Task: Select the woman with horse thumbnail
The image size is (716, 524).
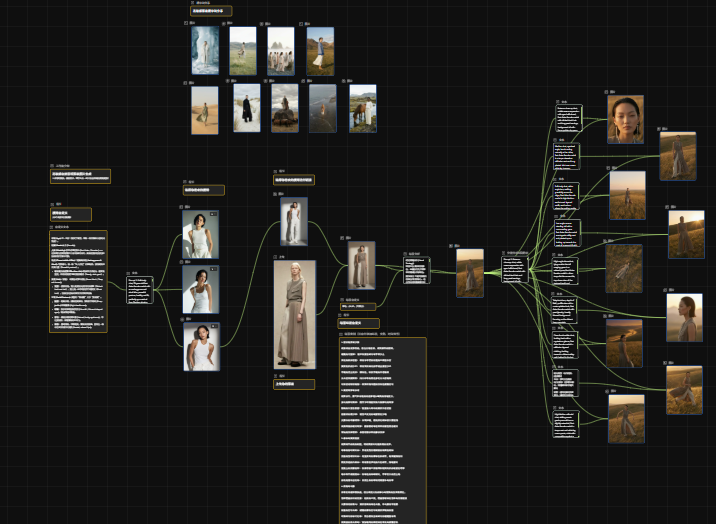Action: (x=363, y=108)
